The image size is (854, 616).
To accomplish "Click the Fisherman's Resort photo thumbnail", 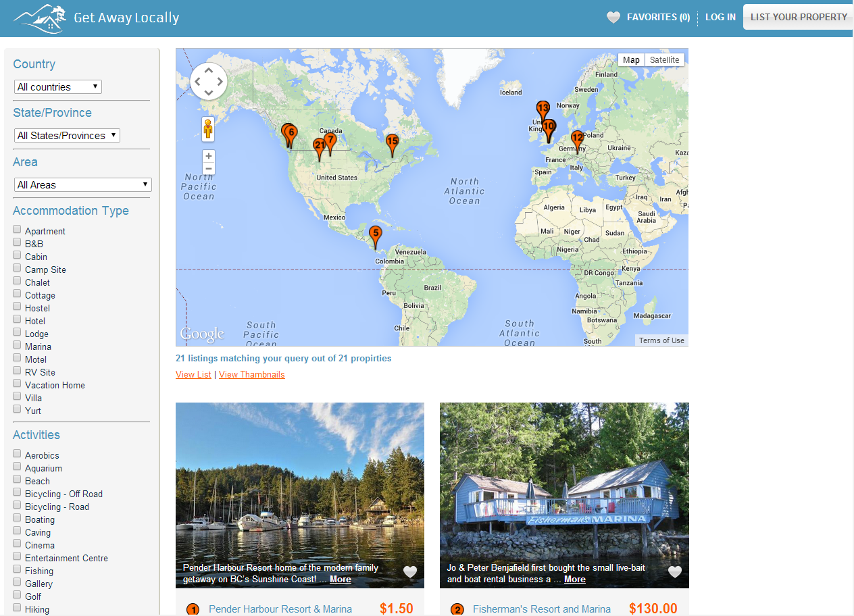I will [x=564, y=495].
